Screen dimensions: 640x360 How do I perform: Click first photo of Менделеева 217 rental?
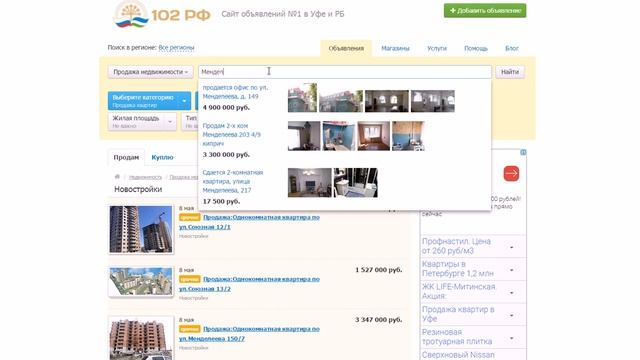(310, 182)
